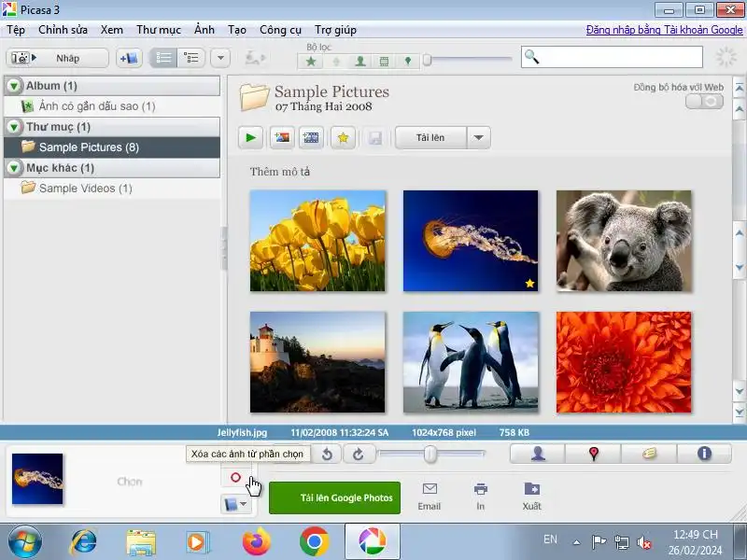Open Windows Start menu
747x560 pixels.
(x=24, y=542)
